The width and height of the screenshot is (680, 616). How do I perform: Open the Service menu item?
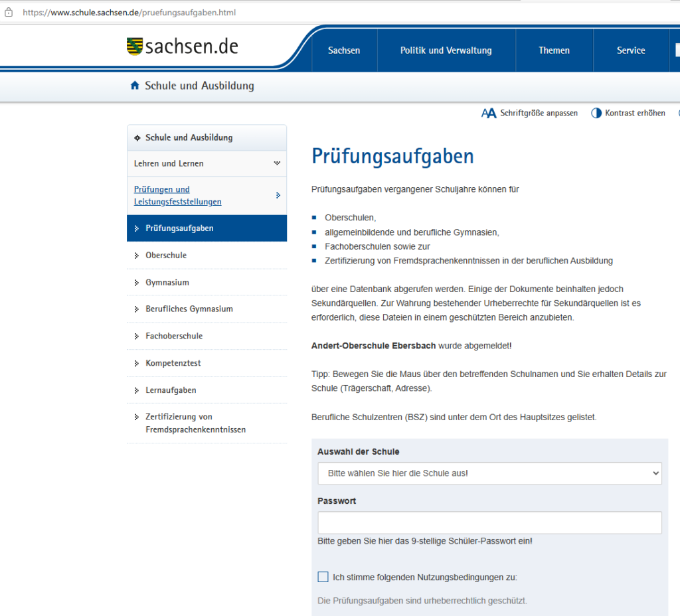(x=630, y=50)
